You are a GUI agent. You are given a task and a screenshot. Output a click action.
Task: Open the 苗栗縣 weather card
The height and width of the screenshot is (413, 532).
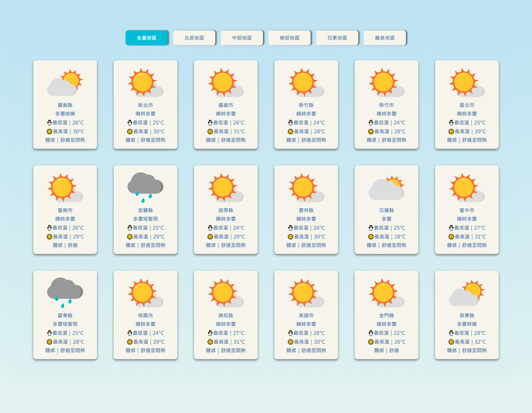(226, 210)
